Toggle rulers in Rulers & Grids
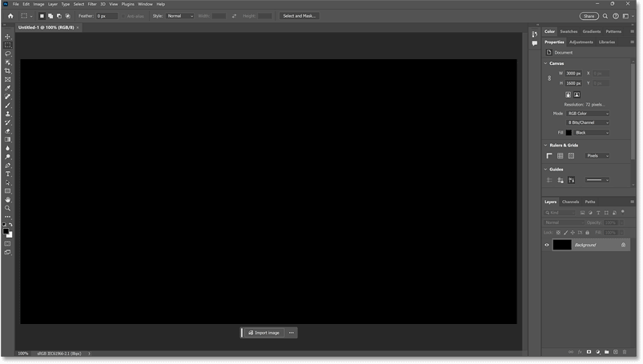The image size is (643, 364). coord(549,156)
